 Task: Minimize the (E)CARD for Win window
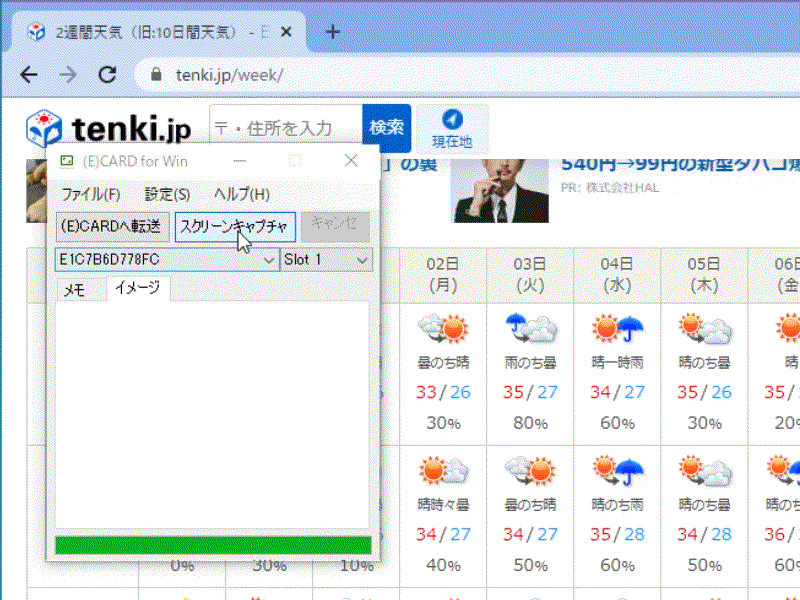[239, 161]
